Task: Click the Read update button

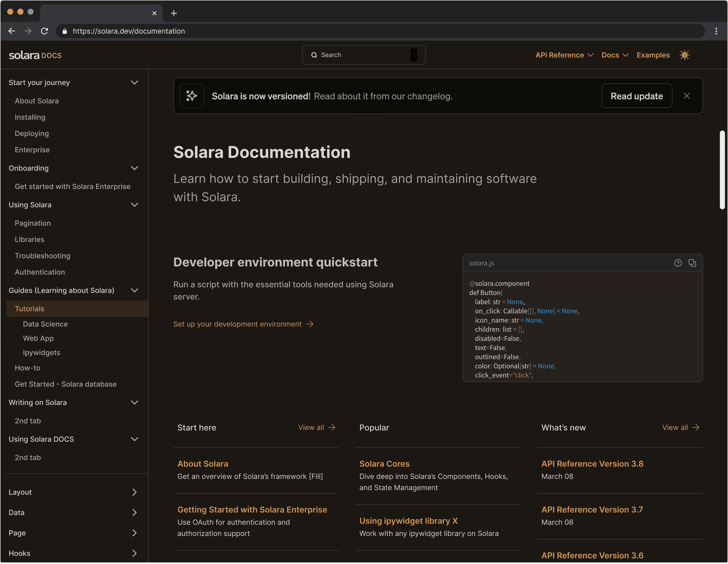Action: coord(636,96)
